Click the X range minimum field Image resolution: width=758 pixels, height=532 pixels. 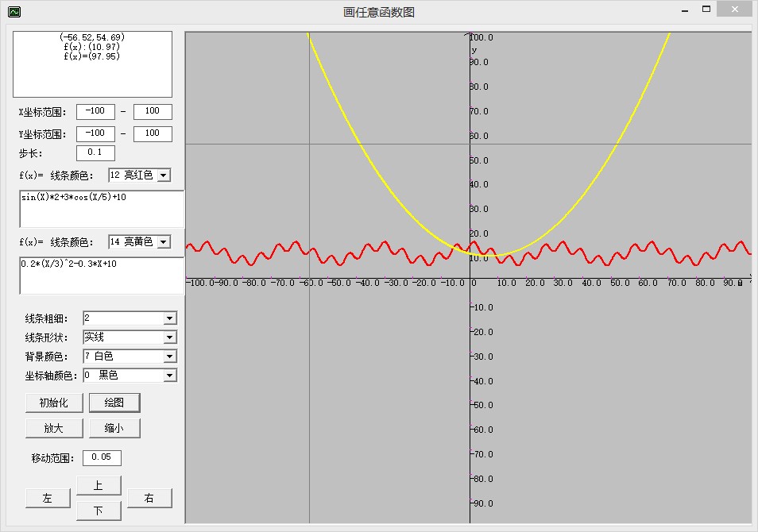[x=96, y=112]
